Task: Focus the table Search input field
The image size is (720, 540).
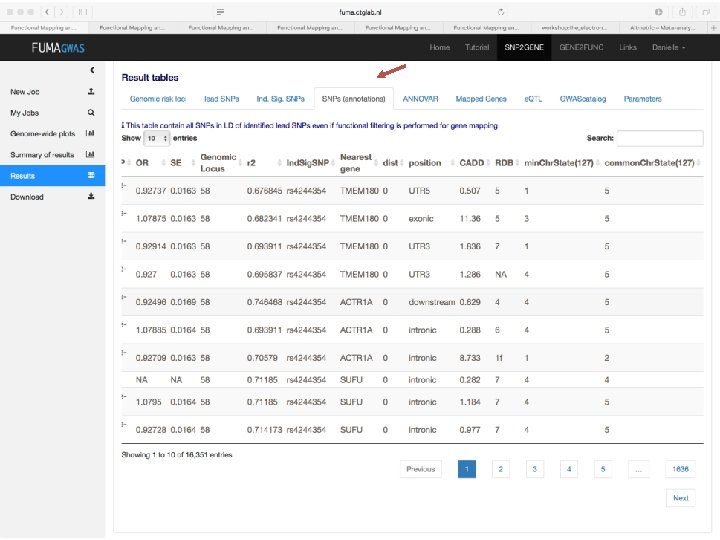Action: click(x=660, y=138)
